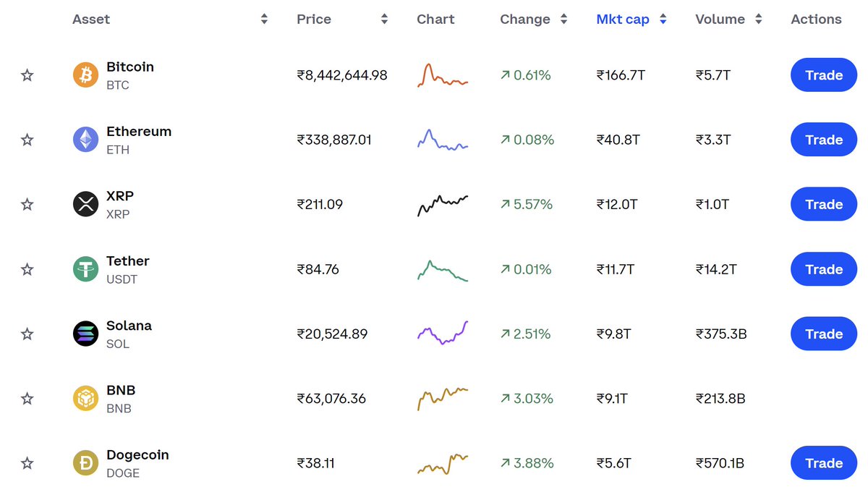The height and width of the screenshot is (487, 868).
Task: Click the Dogecoin logo icon
Action: 85,463
